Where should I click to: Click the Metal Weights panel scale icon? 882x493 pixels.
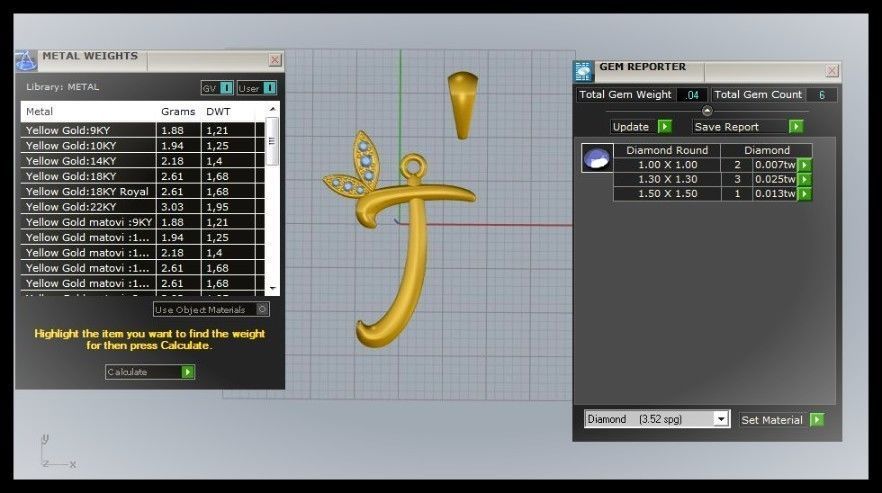click(26, 60)
